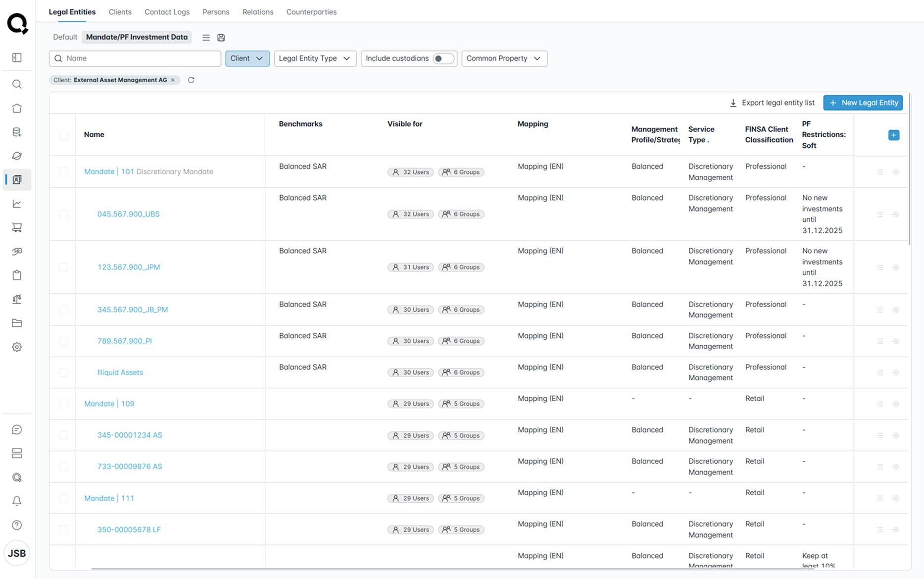Click the vertical scrollbar on the right edge
924x579 pixels.
pyautogui.click(x=910, y=168)
